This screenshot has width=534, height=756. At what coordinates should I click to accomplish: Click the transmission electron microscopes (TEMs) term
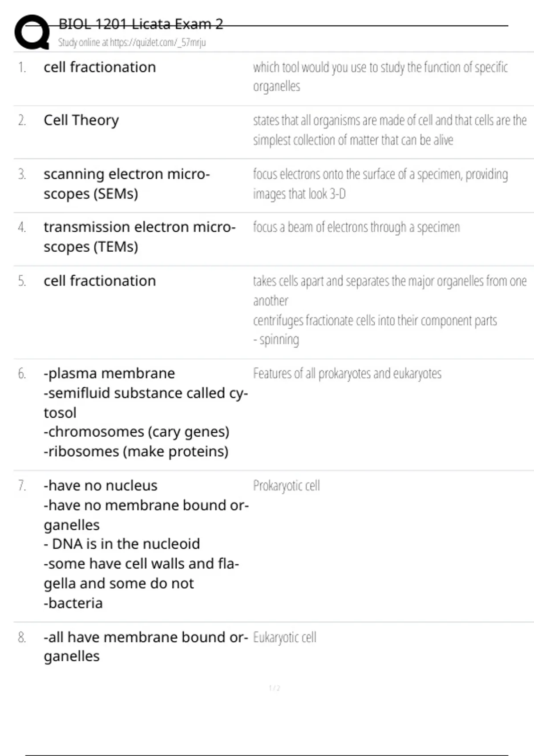(x=139, y=237)
